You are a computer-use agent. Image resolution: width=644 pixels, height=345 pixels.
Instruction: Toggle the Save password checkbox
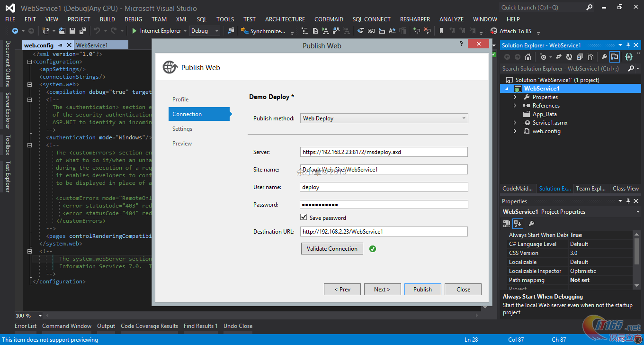[304, 217]
